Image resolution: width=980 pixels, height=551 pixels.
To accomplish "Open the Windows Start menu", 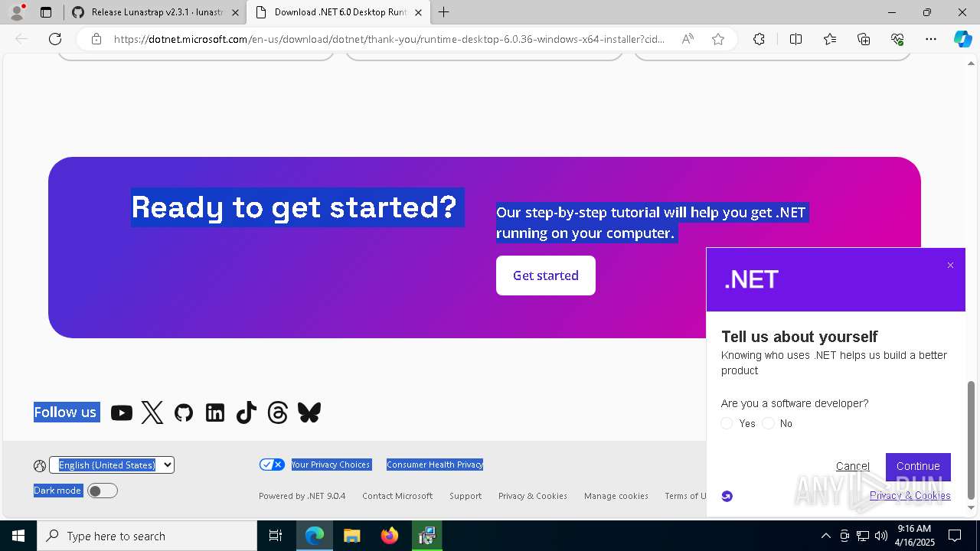I will click(18, 536).
